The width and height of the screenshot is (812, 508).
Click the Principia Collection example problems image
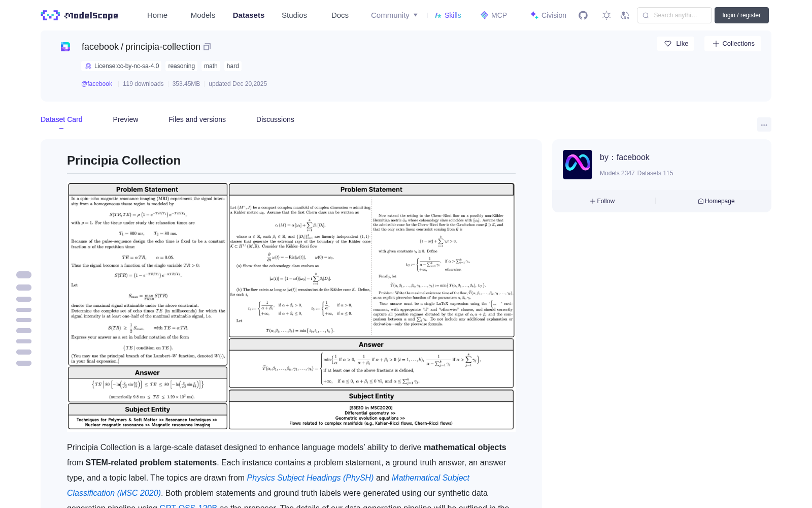[x=291, y=306]
